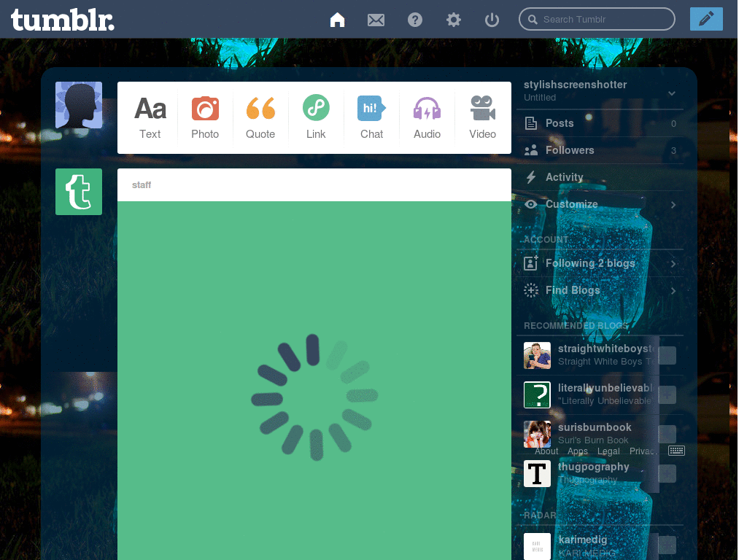Create a new Text post
Viewport: 747px width, 560px height.
150,117
